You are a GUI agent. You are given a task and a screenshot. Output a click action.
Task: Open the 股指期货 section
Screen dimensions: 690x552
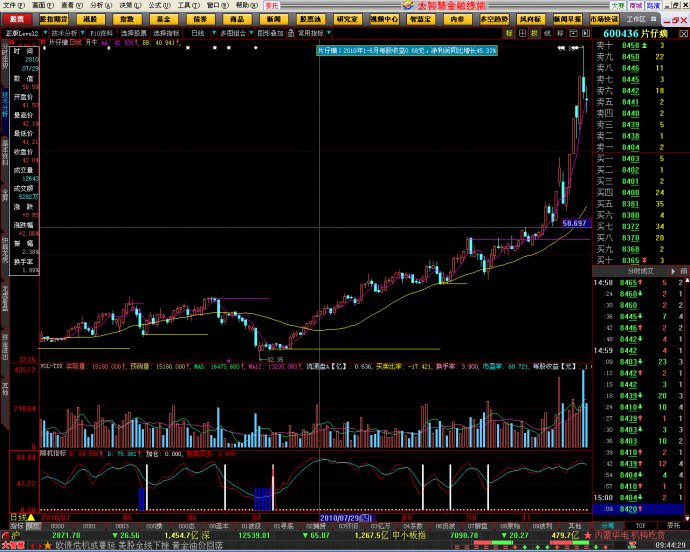click(53, 19)
